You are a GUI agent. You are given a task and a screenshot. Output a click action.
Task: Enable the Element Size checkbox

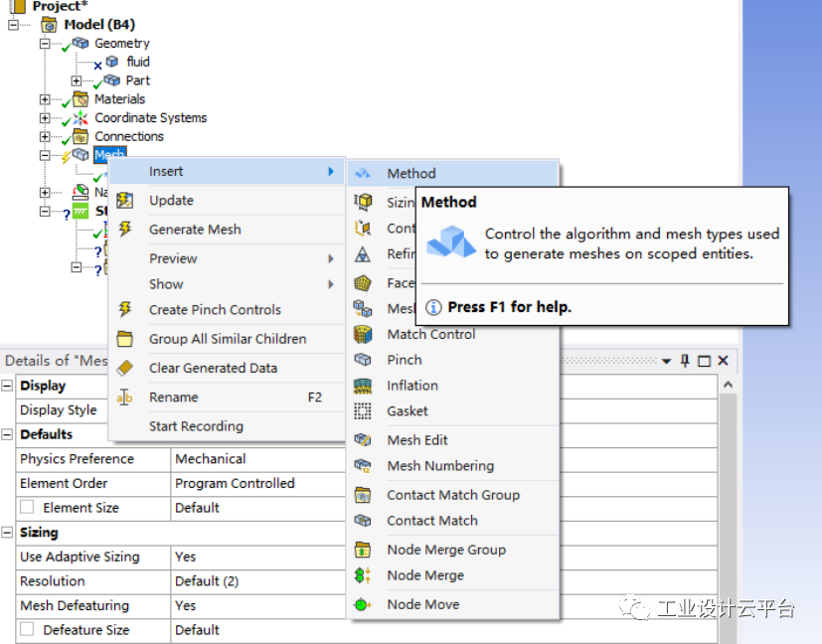point(27,507)
